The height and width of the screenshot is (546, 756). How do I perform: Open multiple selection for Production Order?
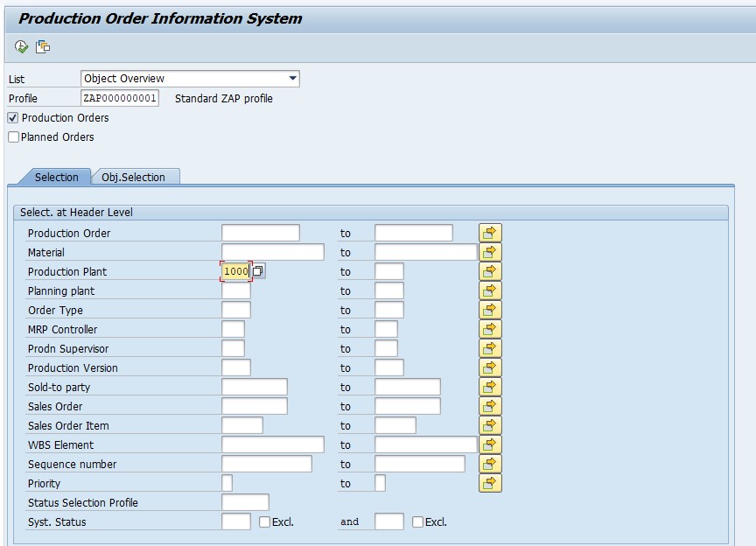[x=490, y=233]
